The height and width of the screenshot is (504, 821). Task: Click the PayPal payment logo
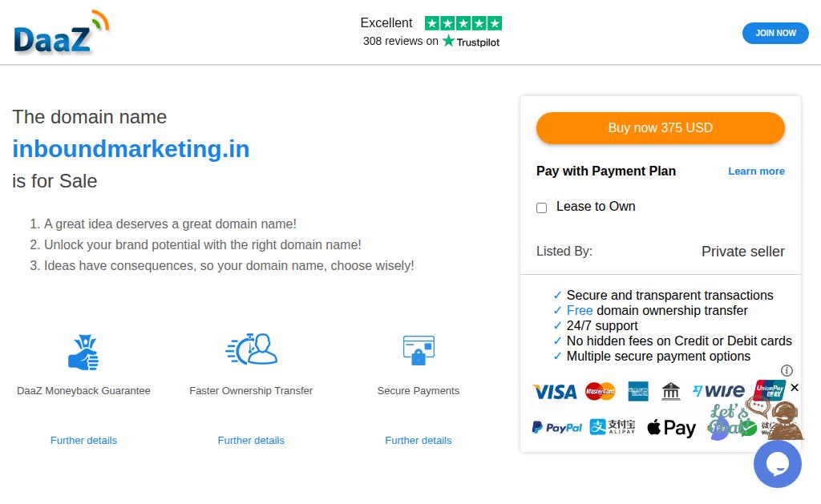tap(557, 428)
